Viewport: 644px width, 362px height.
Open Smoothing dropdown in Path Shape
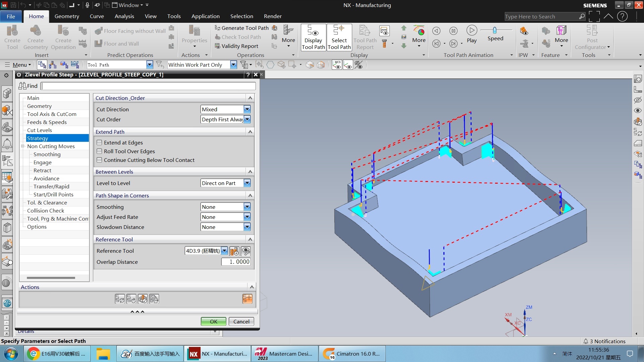tap(247, 207)
